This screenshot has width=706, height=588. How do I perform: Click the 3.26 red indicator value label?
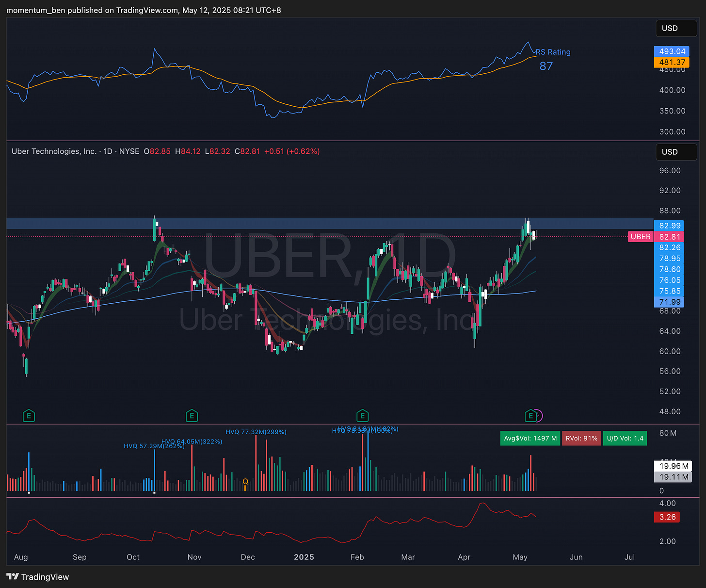[667, 517]
